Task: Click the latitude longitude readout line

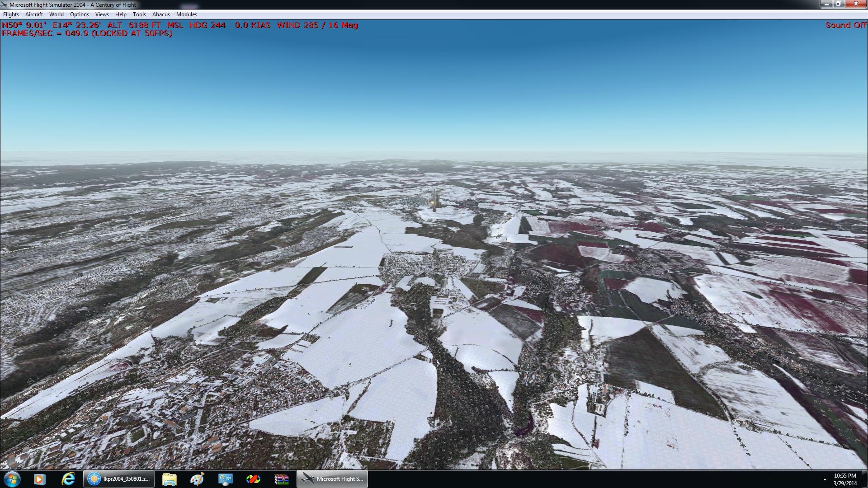Action: click(180, 25)
